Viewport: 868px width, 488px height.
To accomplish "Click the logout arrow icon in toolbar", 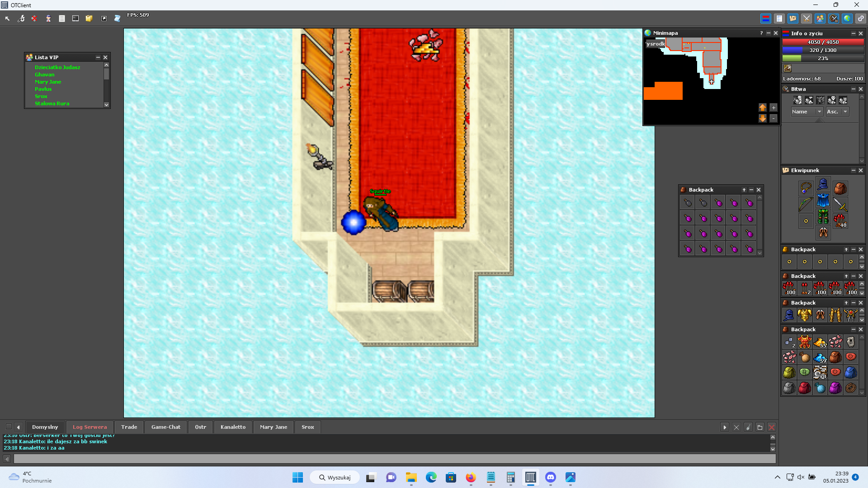I will (8, 19).
